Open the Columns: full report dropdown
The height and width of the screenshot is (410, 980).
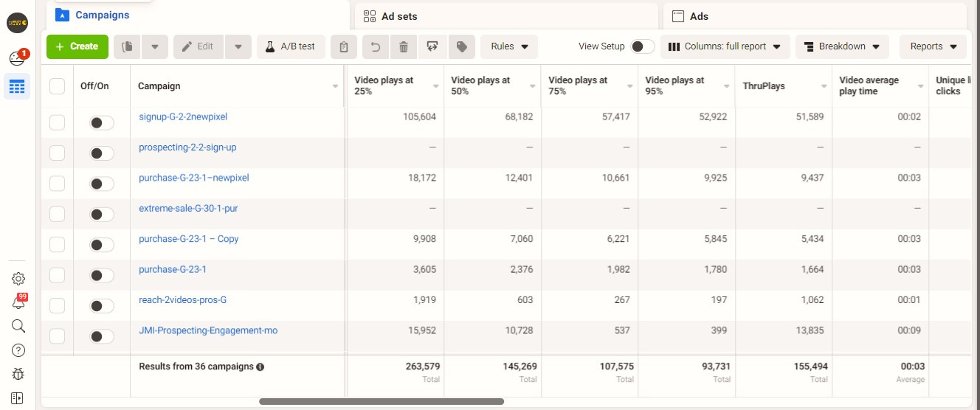tap(725, 46)
